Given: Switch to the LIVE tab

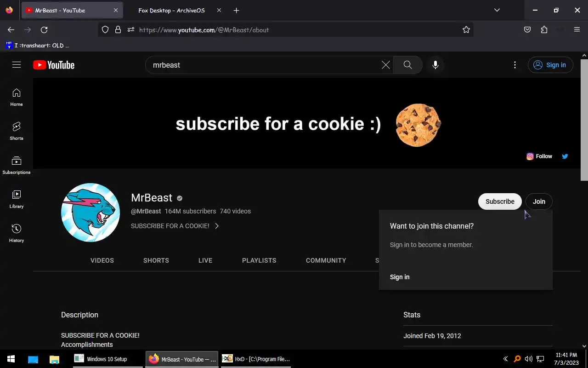Looking at the screenshot, I should [205, 260].
